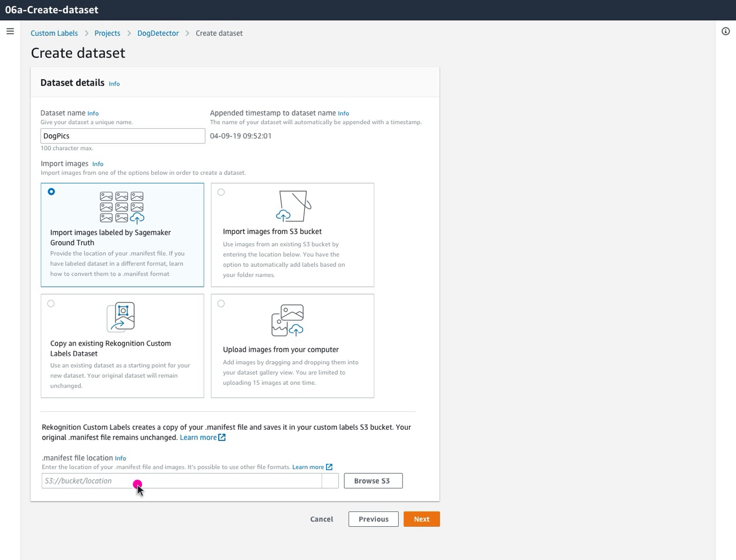736x560 pixels.
Task: Click Info link next to Dataset name
Action: click(x=92, y=113)
